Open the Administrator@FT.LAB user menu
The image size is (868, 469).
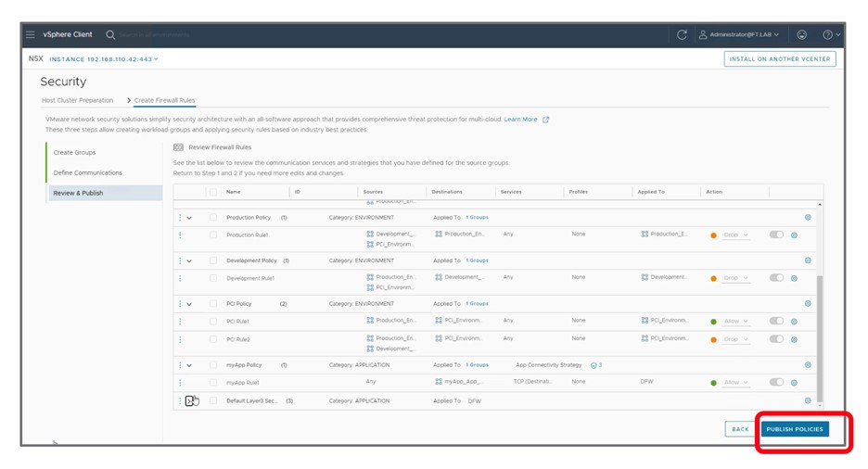[739, 34]
